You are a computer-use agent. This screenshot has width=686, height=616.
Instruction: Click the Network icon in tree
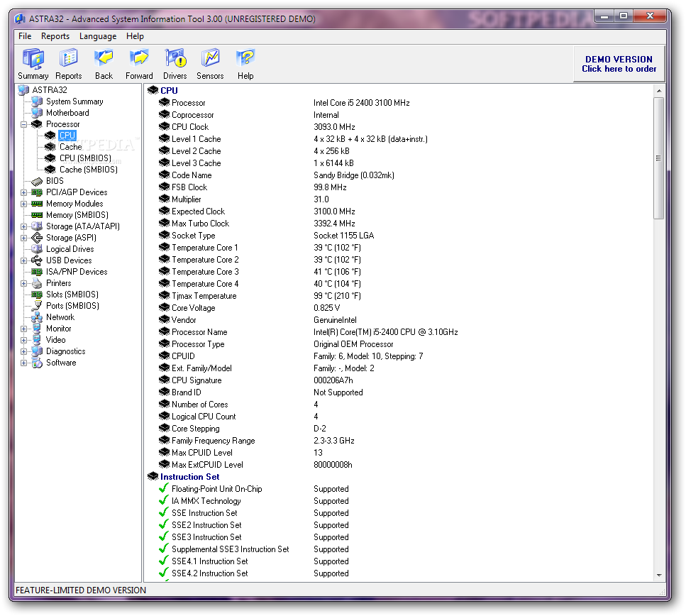click(x=37, y=317)
